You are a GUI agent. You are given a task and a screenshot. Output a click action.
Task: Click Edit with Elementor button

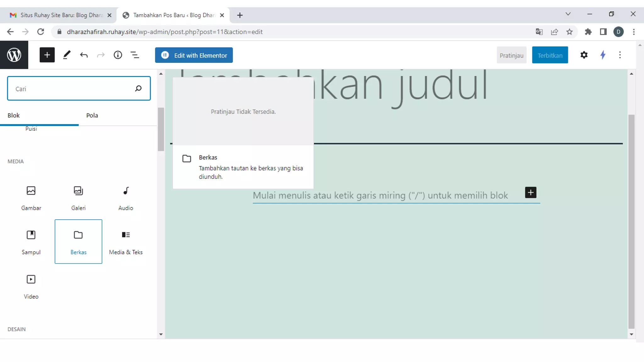tap(194, 55)
